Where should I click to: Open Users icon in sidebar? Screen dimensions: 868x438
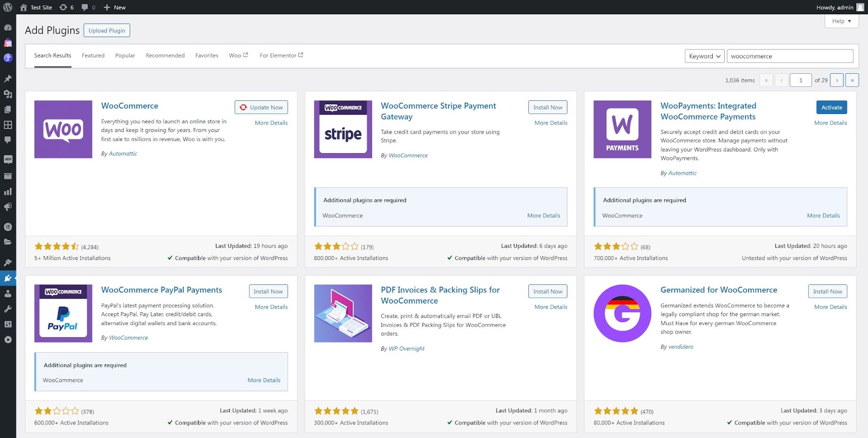pyautogui.click(x=8, y=293)
